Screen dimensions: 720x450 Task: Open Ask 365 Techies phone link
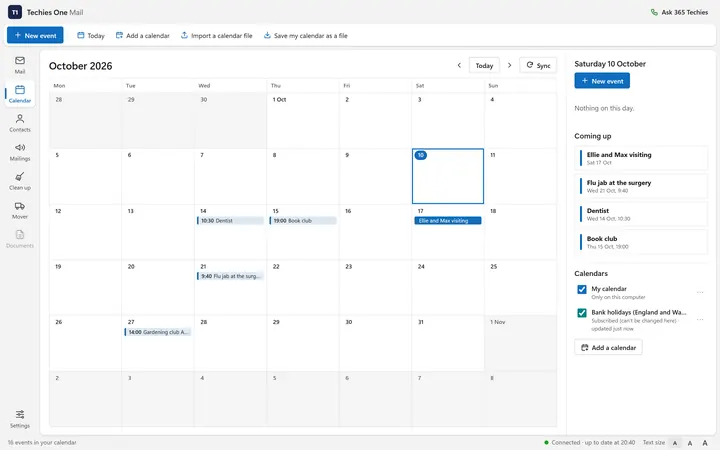679,12
